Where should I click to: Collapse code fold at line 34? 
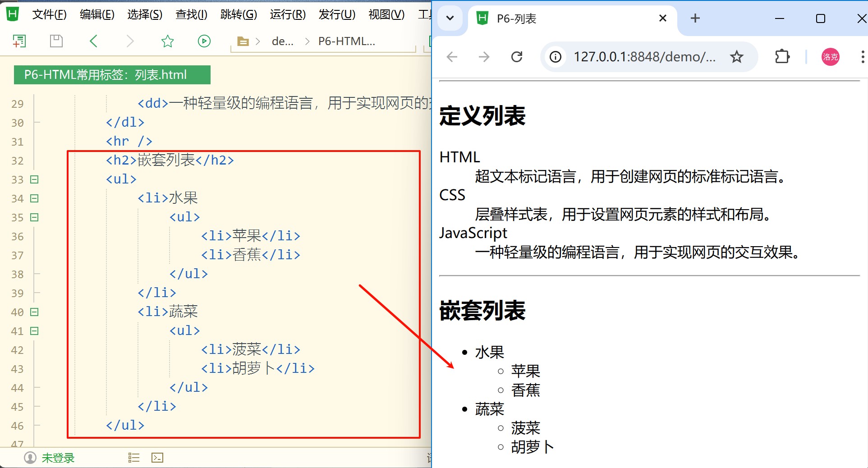click(x=34, y=198)
